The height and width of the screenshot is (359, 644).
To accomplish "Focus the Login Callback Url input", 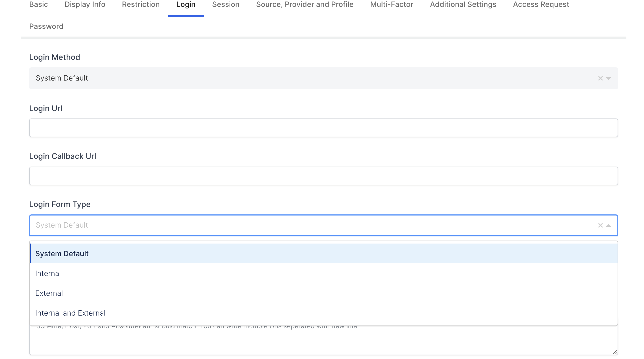I will point(323,176).
